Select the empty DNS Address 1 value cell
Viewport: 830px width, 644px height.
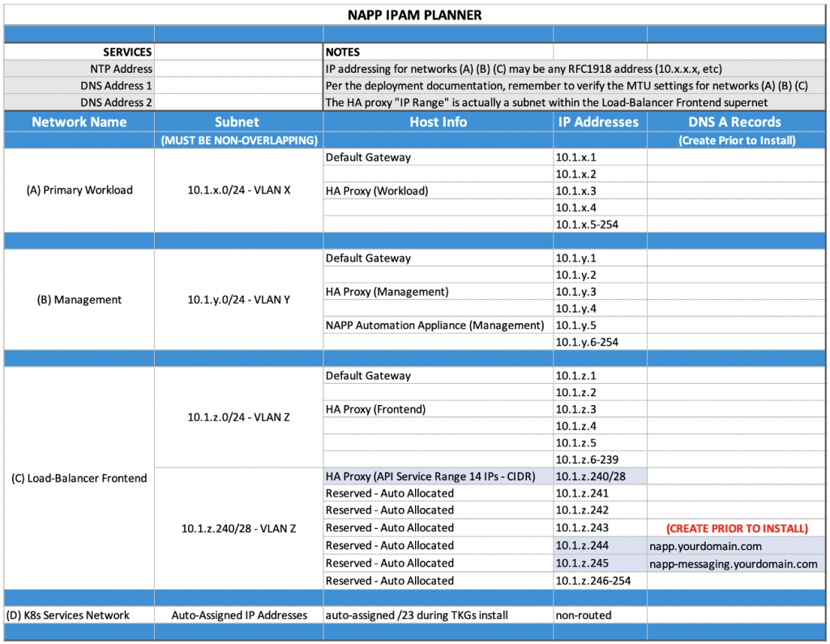click(x=237, y=85)
